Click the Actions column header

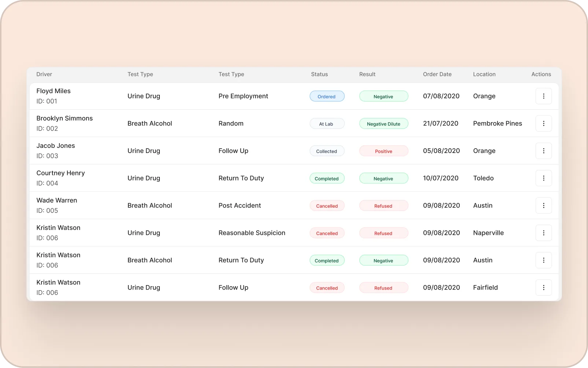(x=541, y=74)
